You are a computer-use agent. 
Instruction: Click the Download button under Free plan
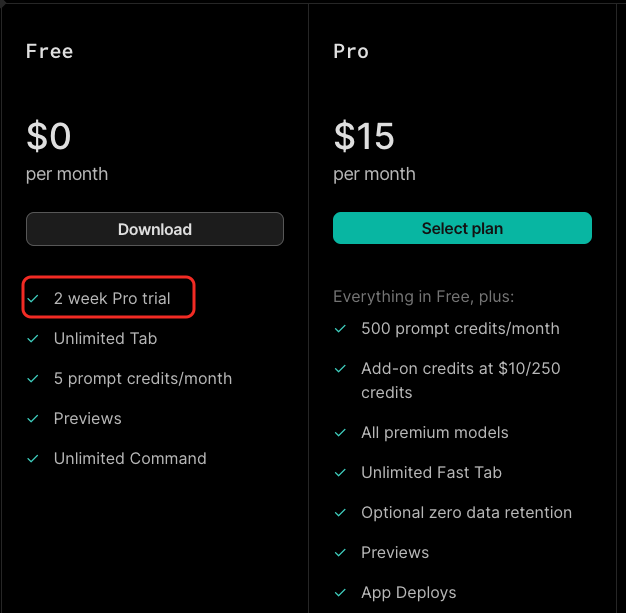click(155, 229)
